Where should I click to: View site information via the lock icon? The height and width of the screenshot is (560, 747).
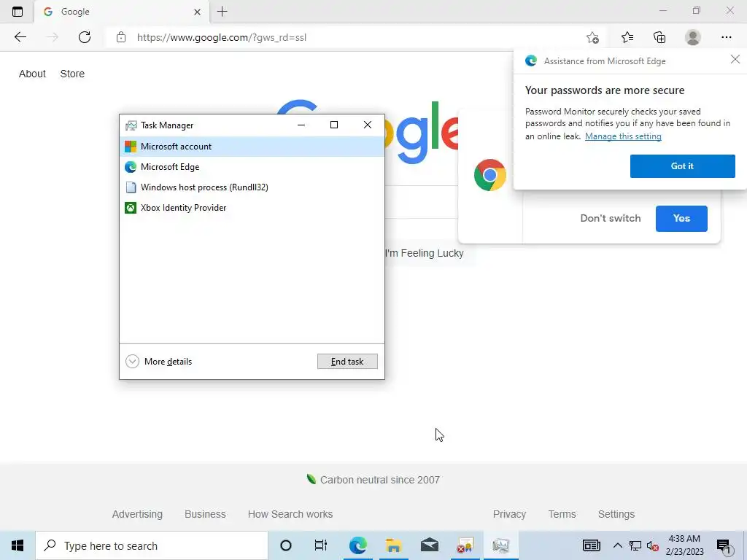(121, 37)
